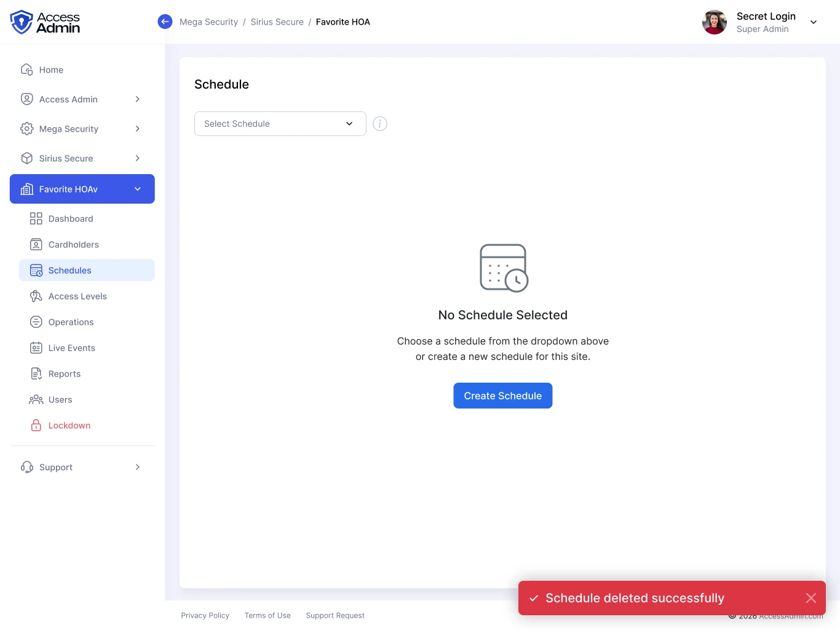Click the schedule info icon

pyautogui.click(x=380, y=124)
